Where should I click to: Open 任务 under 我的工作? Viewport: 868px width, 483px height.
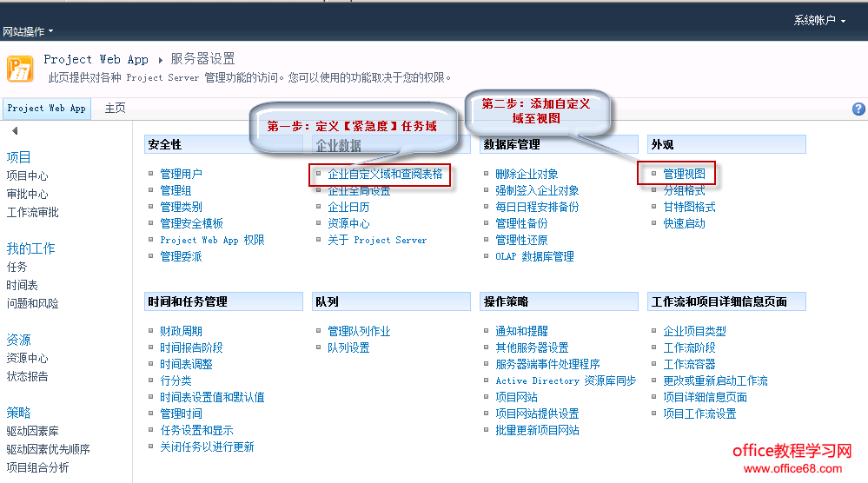[17, 268]
